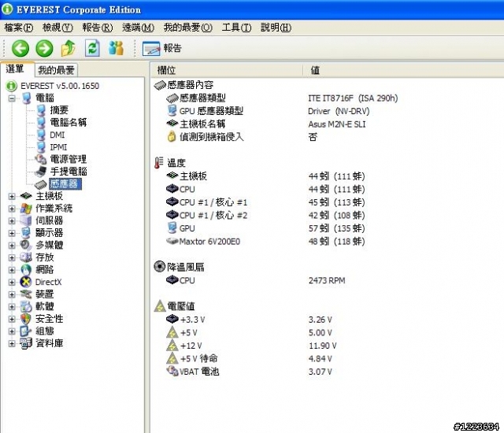Screen dimensions: 504x433
Task: Select 感應器 sensor tree item
Action: click(65, 183)
